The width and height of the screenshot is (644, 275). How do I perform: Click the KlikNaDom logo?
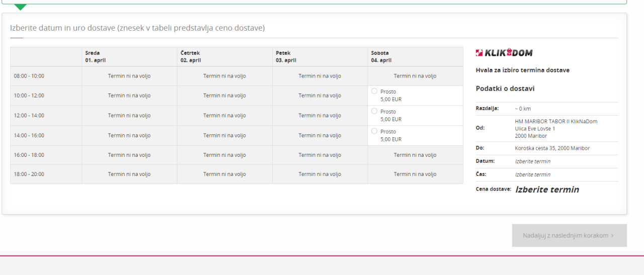[504, 53]
